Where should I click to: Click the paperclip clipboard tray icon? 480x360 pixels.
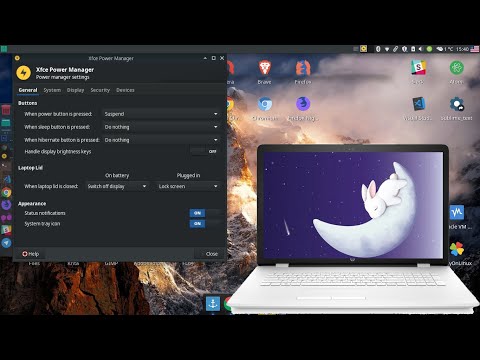click(396, 49)
